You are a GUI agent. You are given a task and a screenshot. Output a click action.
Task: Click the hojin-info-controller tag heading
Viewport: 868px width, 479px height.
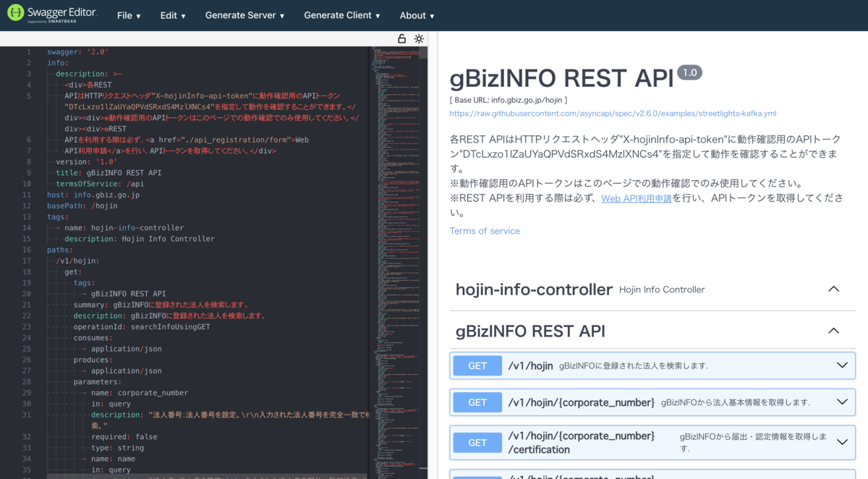point(534,289)
